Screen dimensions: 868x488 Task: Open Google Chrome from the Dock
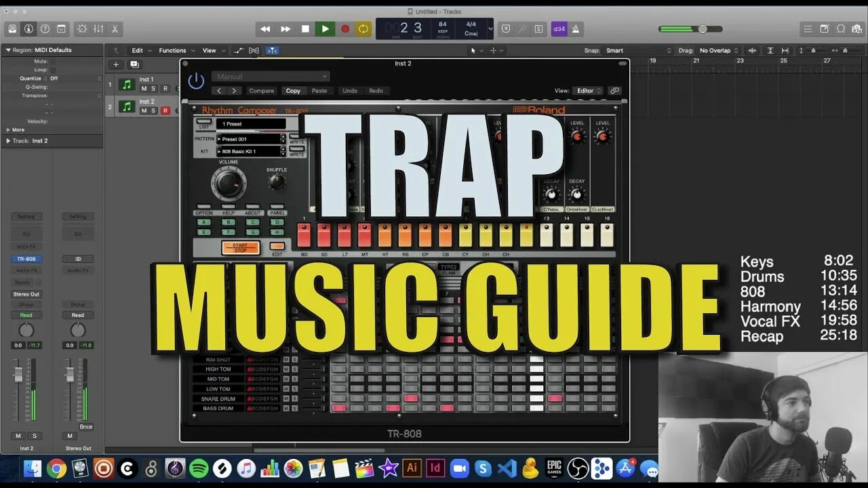[56, 468]
